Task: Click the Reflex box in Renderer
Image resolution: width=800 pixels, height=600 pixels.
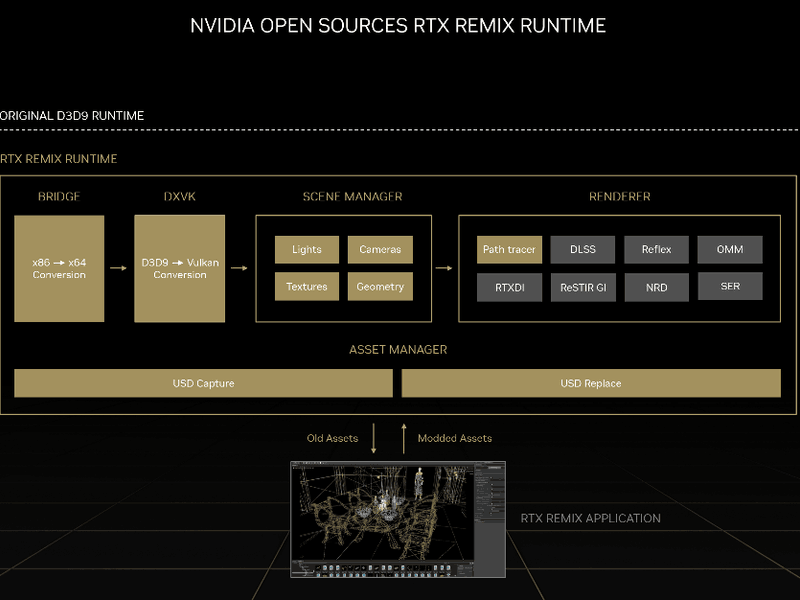Action: point(657,249)
